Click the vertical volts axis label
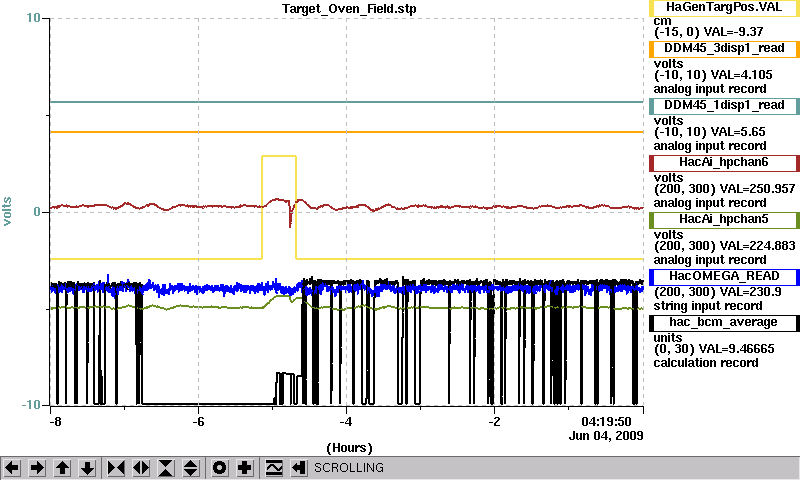The image size is (800, 480). [x=7, y=211]
